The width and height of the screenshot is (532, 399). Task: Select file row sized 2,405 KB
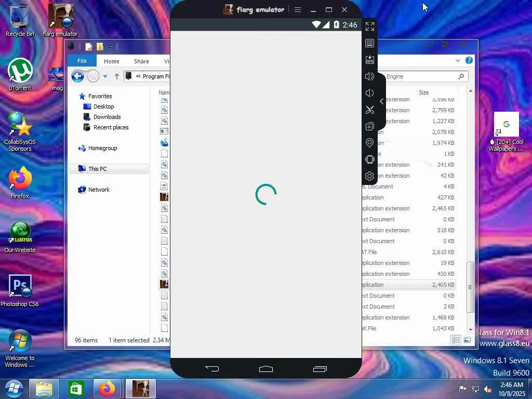[x=408, y=285]
